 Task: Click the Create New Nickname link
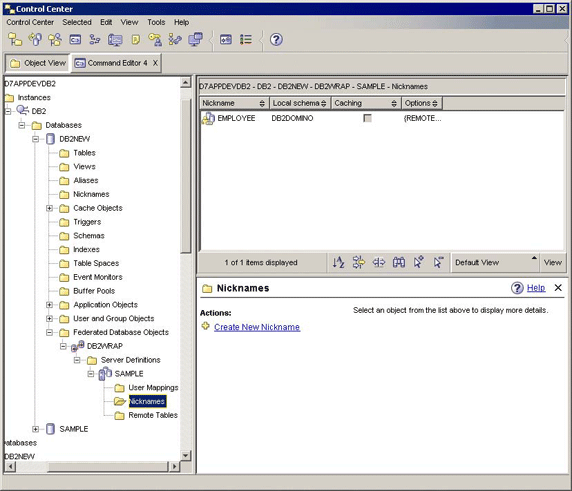pos(257,327)
